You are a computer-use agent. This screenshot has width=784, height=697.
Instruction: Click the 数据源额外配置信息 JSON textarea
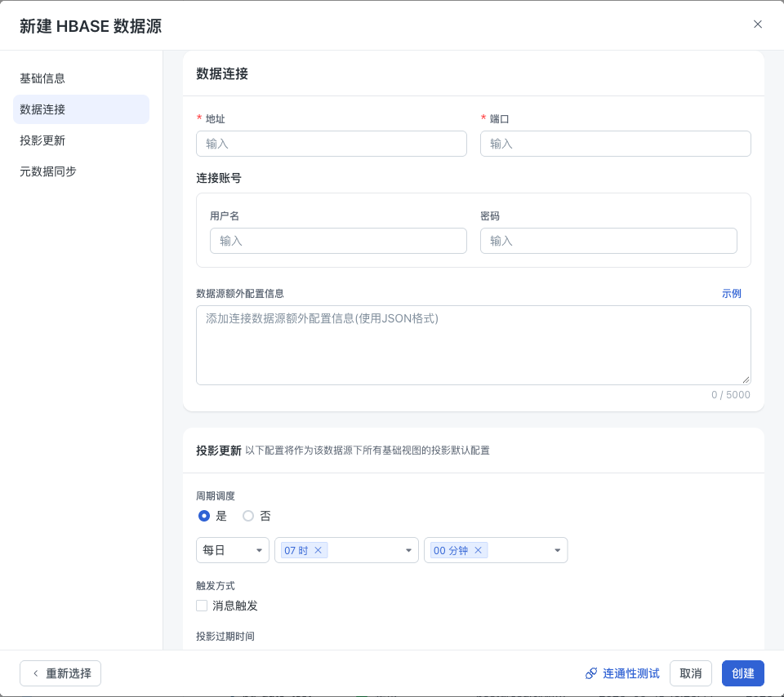473,345
